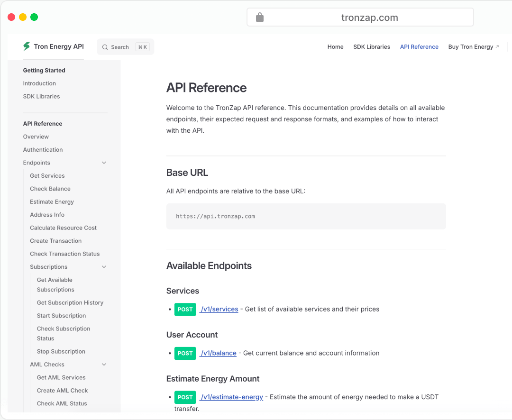Open SDK Libraries in top navigation
This screenshot has width=512, height=420.
pos(372,47)
